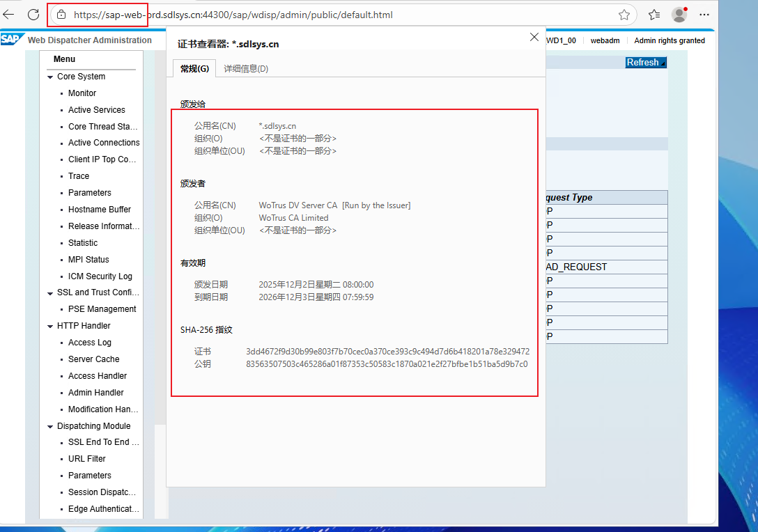Click the URL address bar field
Image resolution: width=758 pixels, height=532 pixels.
point(348,15)
